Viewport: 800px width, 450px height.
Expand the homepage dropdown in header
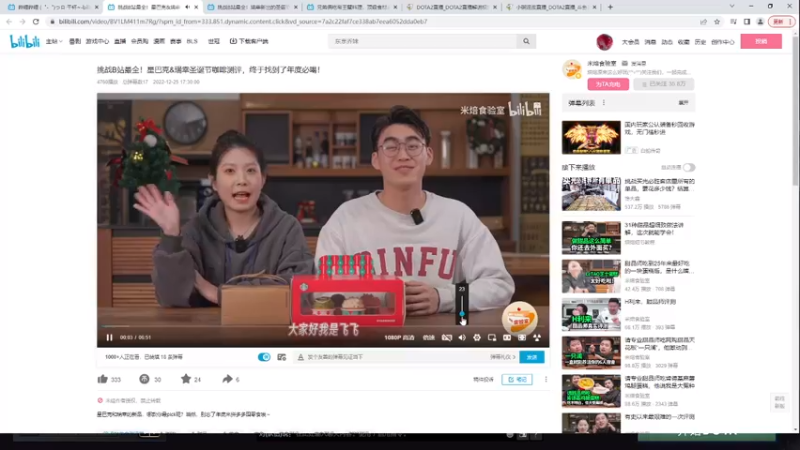(54, 41)
